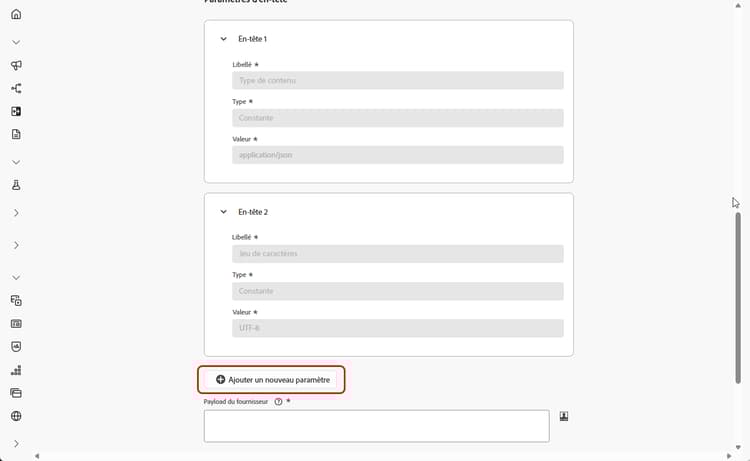Open the journeys workflow icon
This screenshot has width=750, height=461.
(x=16, y=88)
